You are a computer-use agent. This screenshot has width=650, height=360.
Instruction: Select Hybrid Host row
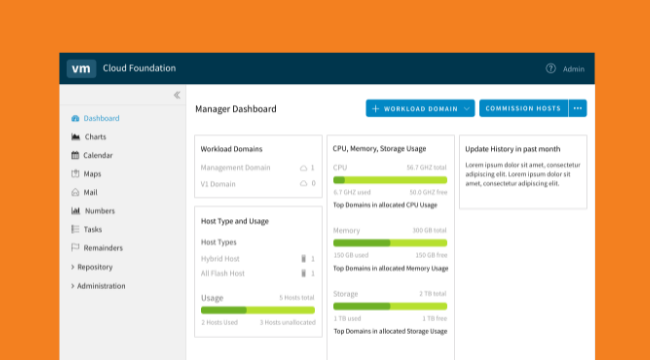click(x=258, y=259)
